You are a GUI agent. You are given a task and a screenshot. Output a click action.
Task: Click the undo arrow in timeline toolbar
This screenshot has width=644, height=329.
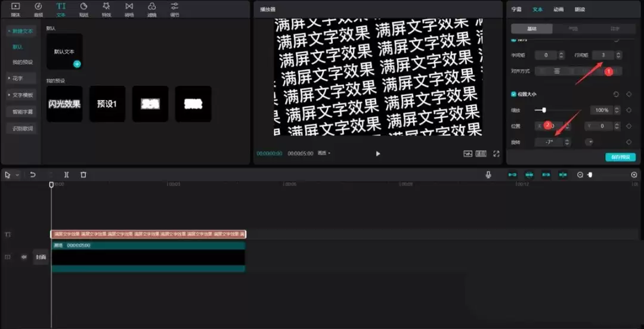(32, 175)
